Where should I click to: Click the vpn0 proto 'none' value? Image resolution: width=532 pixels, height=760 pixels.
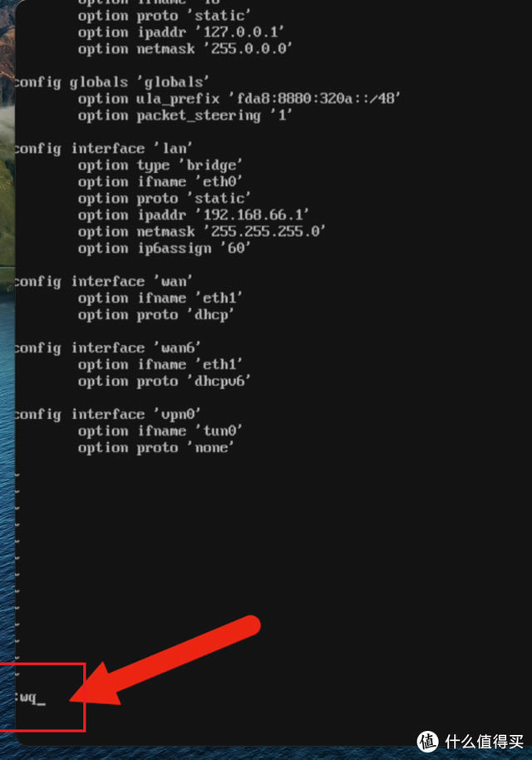[210, 447]
